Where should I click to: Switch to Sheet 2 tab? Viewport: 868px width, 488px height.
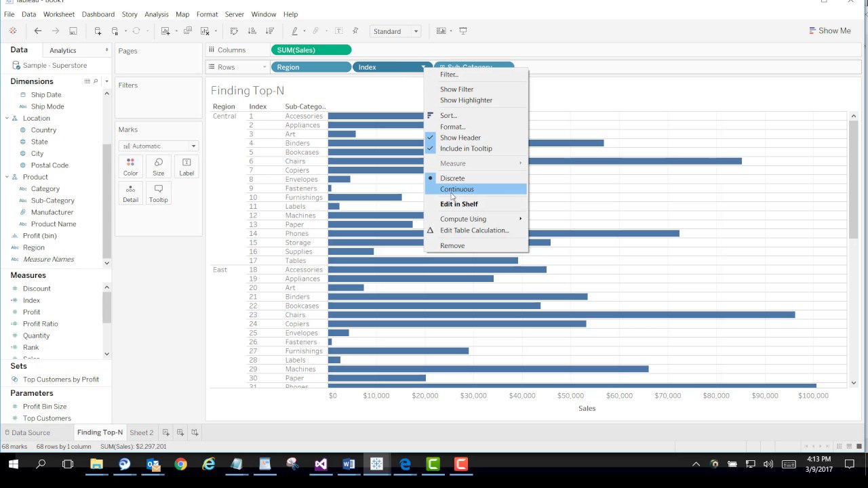click(x=142, y=432)
